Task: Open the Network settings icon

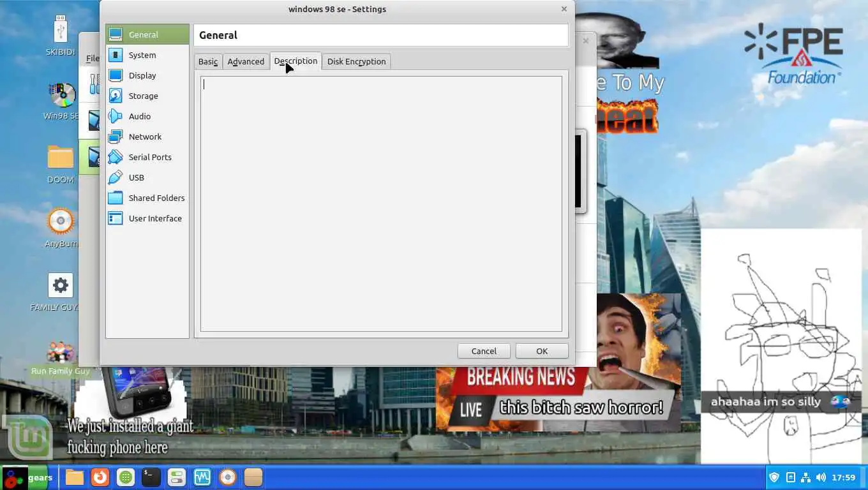Action: click(x=116, y=137)
